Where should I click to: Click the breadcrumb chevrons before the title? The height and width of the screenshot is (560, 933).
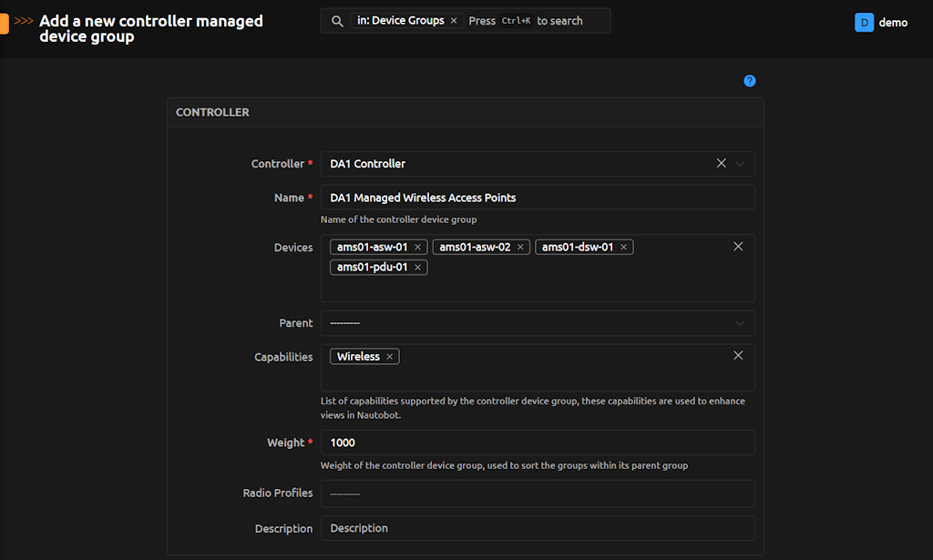point(25,21)
